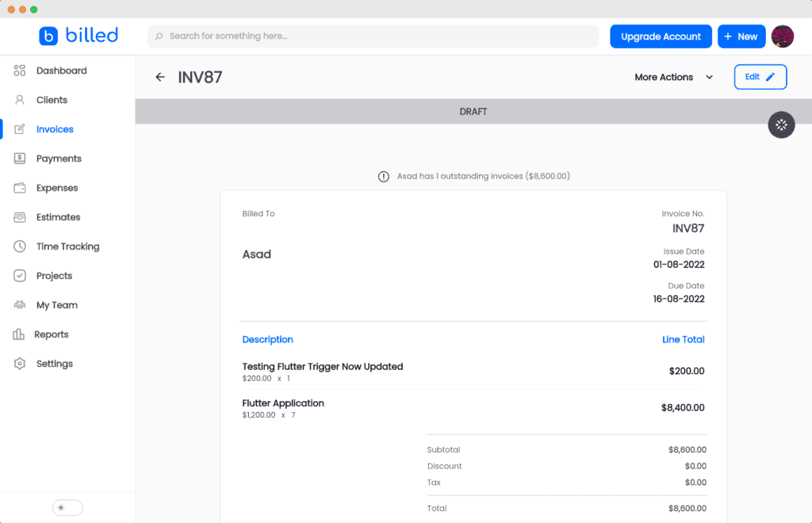Click the floating dark round widget icon
Image resolution: width=812 pixels, height=523 pixels.
pyautogui.click(x=781, y=124)
